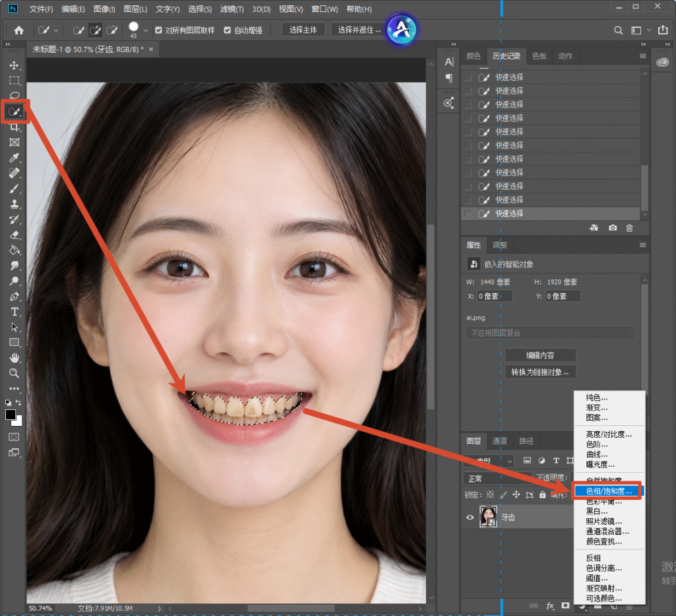Select the Lasso tool

[15, 95]
